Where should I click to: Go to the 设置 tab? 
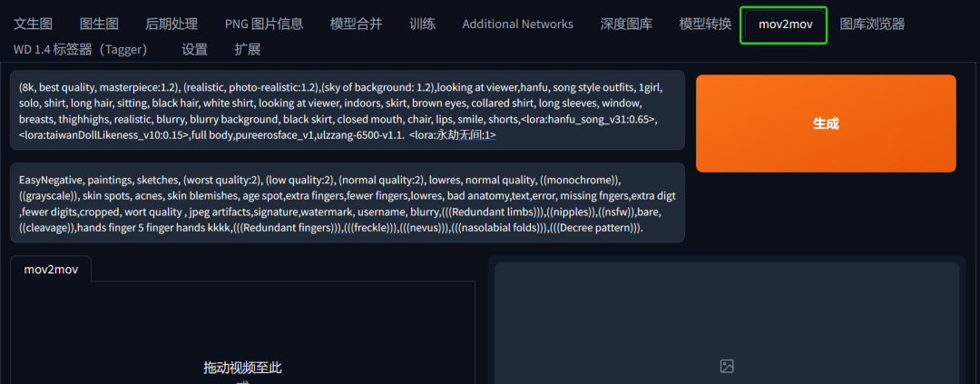[194, 49]
